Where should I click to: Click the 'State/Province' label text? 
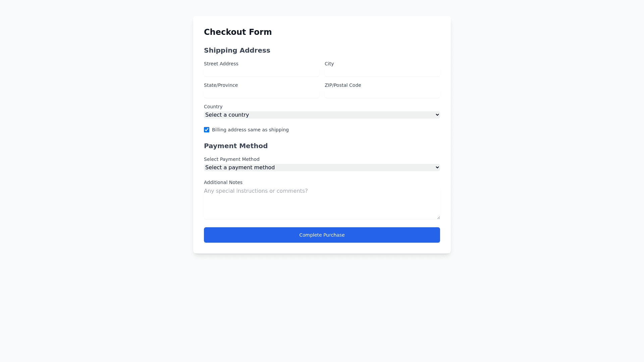pyautogui.click(x=221, y=85)
